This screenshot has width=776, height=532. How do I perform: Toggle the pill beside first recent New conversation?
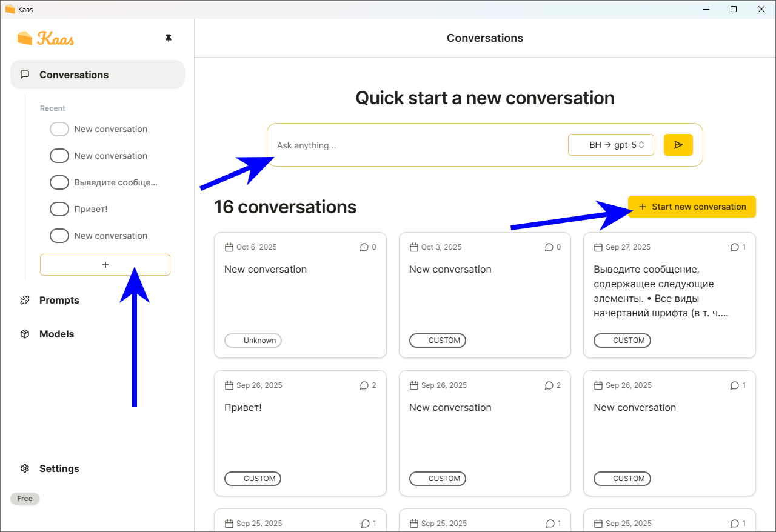[x=59, y=129]
